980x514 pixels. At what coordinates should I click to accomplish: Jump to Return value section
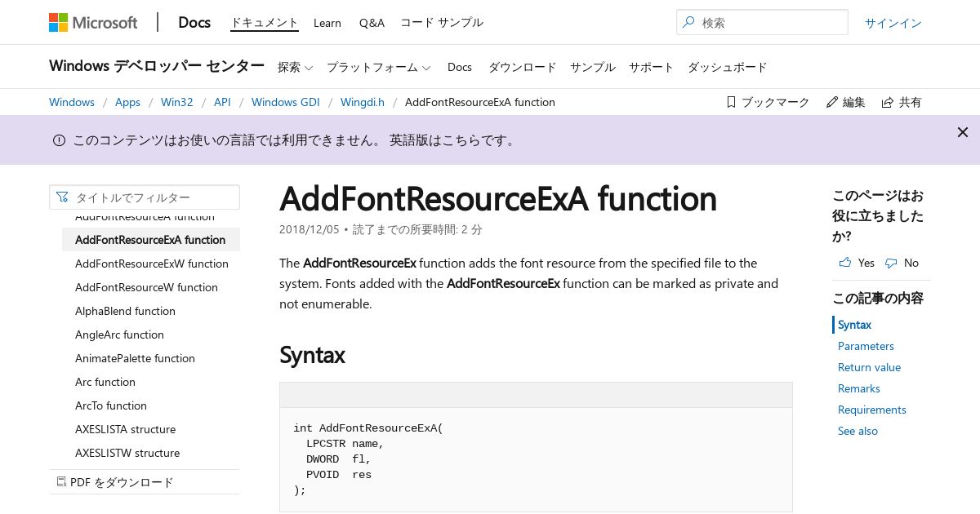point(869,367)
